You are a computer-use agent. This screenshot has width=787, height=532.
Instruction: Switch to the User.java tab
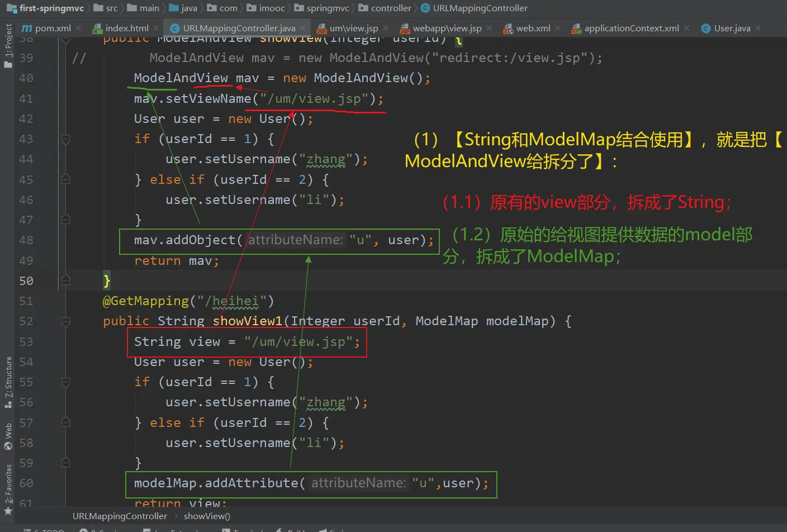tap(732, 28)
